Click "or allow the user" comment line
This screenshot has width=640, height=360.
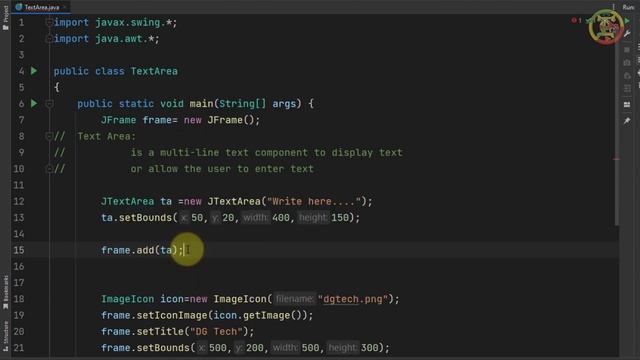pyautogui.click(x=222, y=169)
